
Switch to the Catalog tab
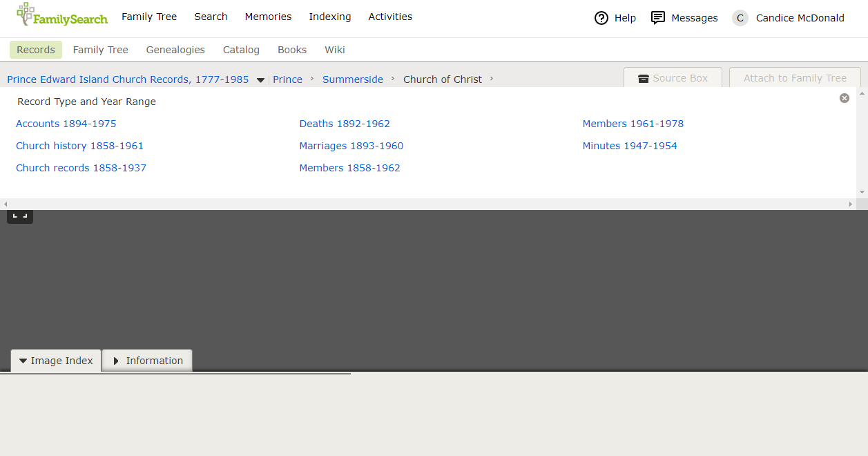(x=241, y=50)
